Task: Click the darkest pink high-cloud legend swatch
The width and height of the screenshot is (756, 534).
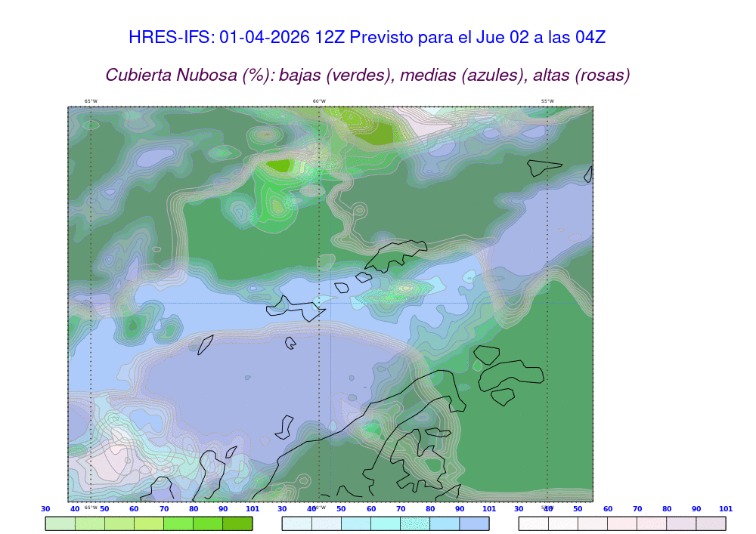Action: [x=711, y=523]
